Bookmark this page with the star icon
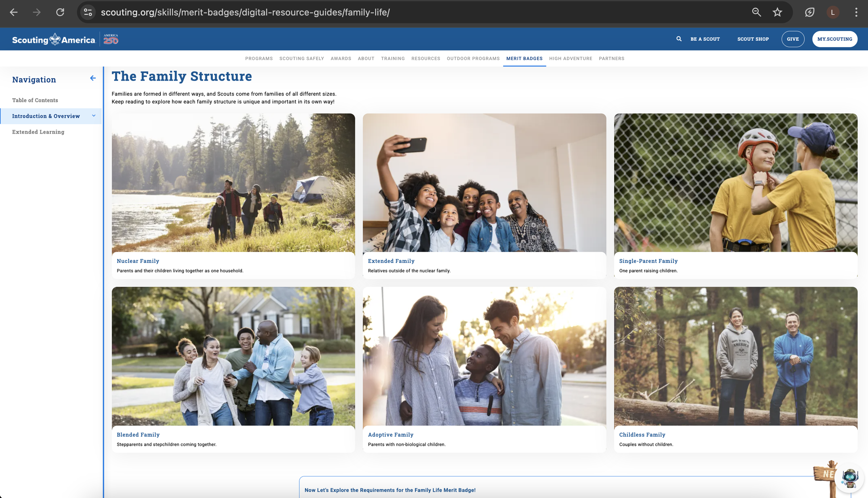Image resolution: width=868 pixels, height=498 pixels. 777,13
